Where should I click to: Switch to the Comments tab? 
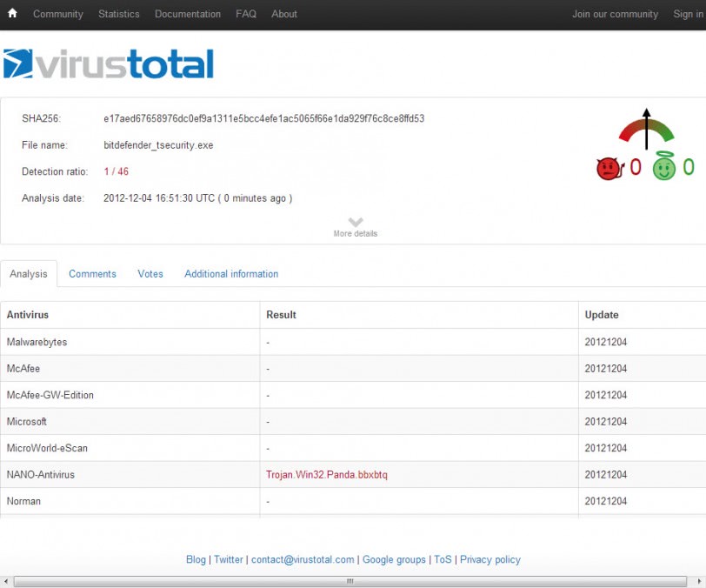click(92, 273)
